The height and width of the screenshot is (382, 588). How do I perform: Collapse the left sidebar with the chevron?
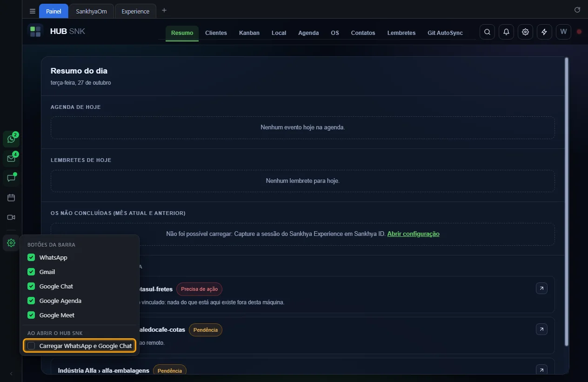[x=11, y=374]
